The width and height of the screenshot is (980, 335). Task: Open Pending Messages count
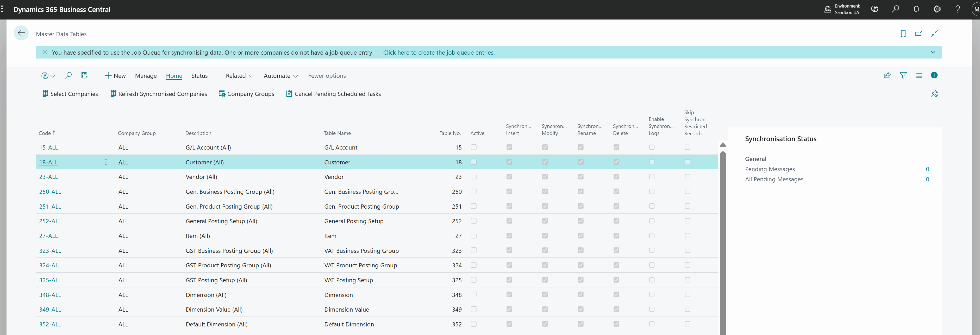pos(927,169)
